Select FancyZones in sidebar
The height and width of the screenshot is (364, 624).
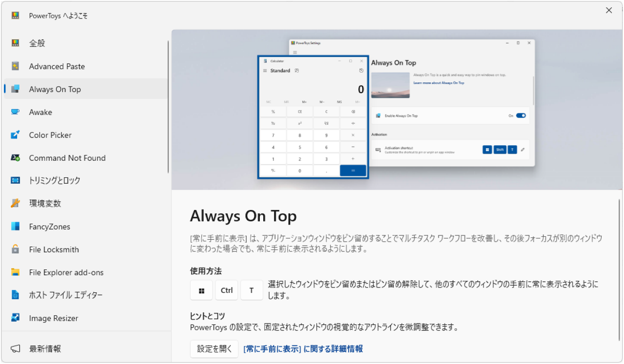(x=86, y=226)
